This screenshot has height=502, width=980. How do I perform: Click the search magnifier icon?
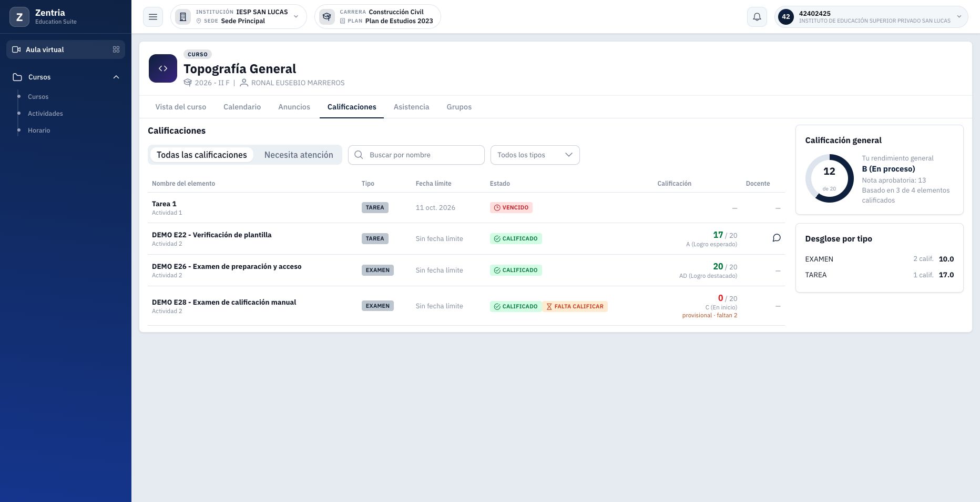click(359, 155)
